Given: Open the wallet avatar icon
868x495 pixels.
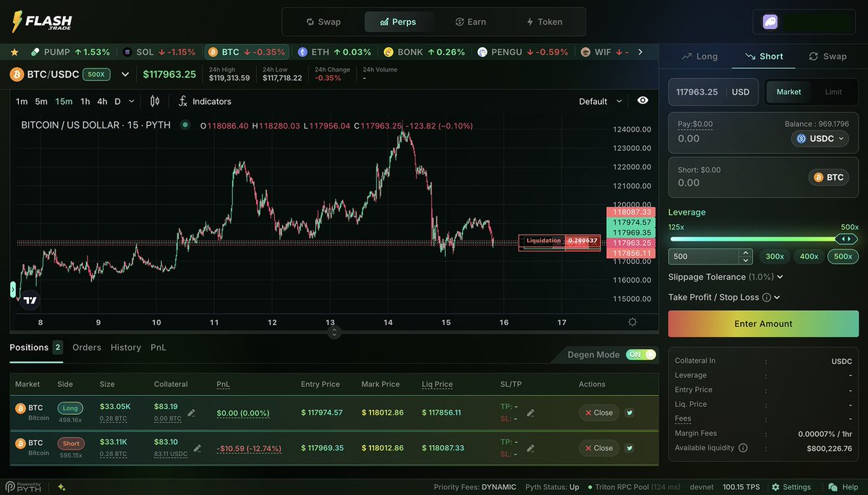Looking at the screenshot, I should pos(770,22).
